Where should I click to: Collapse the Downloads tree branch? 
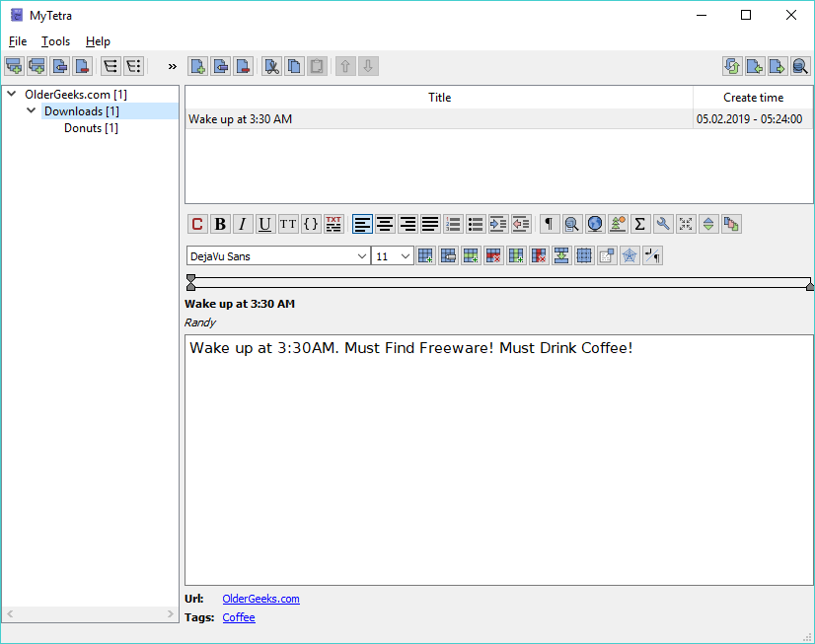click(32, 110)
